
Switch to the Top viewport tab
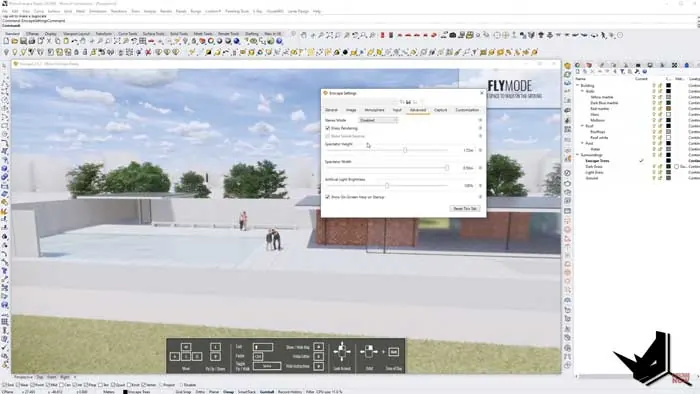(39, 377)
